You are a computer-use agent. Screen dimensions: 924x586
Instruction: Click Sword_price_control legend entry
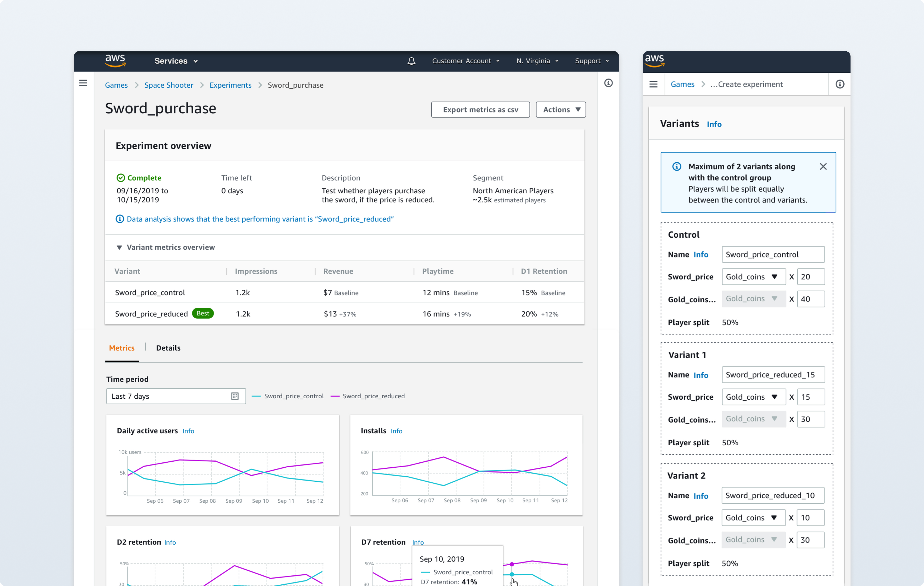coord(288,396)
